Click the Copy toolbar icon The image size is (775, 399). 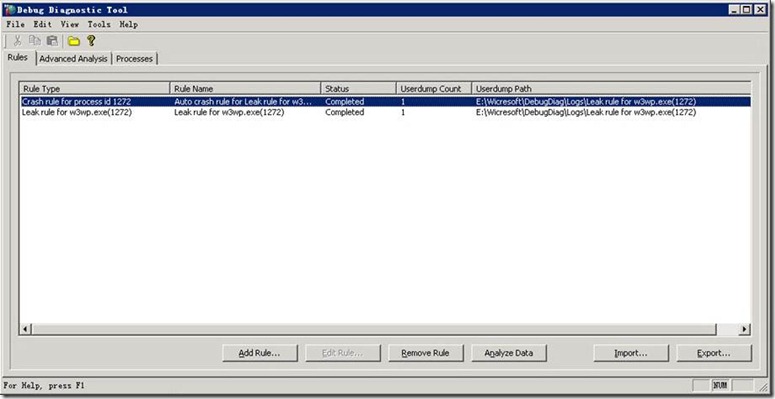[x=35, y=41]
